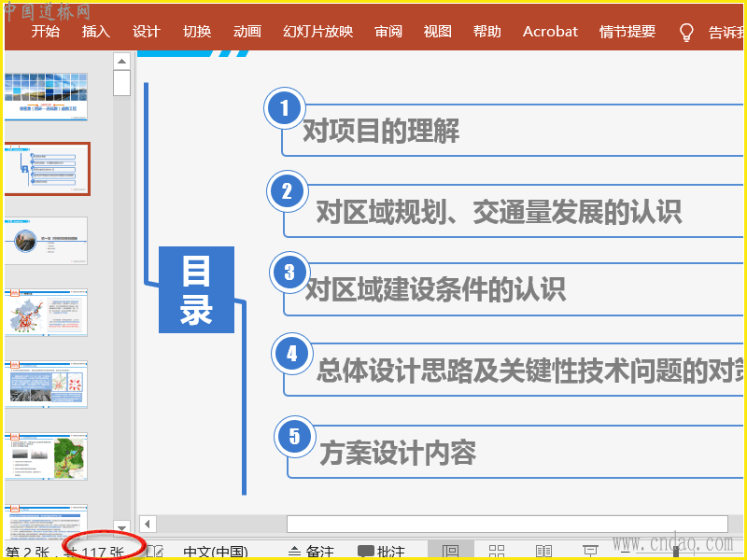
Task: Click numbered circle 4 on slide
Action: [x=292, y=354]
